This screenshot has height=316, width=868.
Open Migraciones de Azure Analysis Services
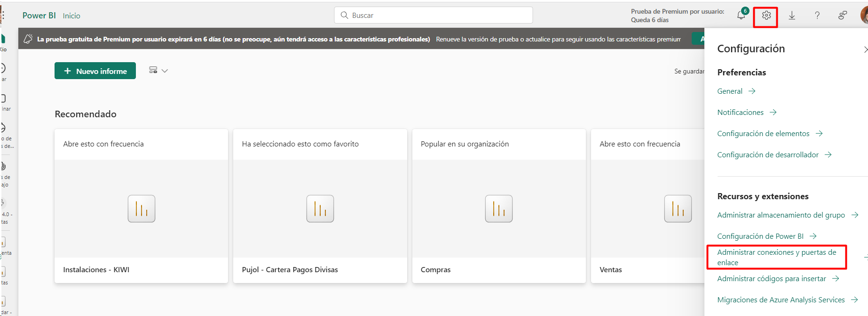tap(788, 300)
